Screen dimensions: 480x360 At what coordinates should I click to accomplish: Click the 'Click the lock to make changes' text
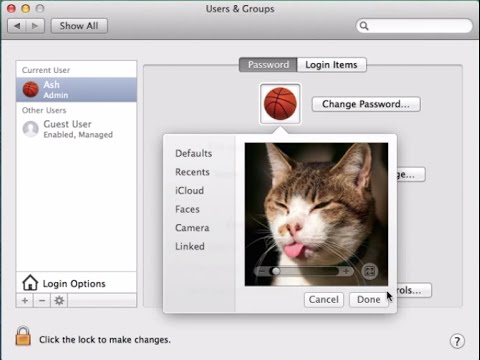coord(105,340)
